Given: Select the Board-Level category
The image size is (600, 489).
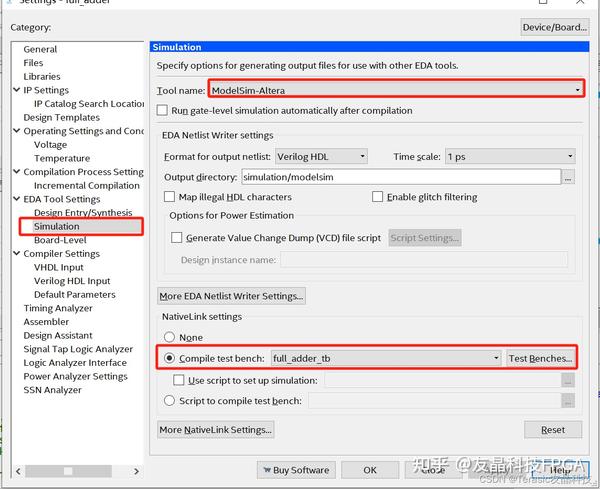Looking at the screenshot, I should (60, 240).
